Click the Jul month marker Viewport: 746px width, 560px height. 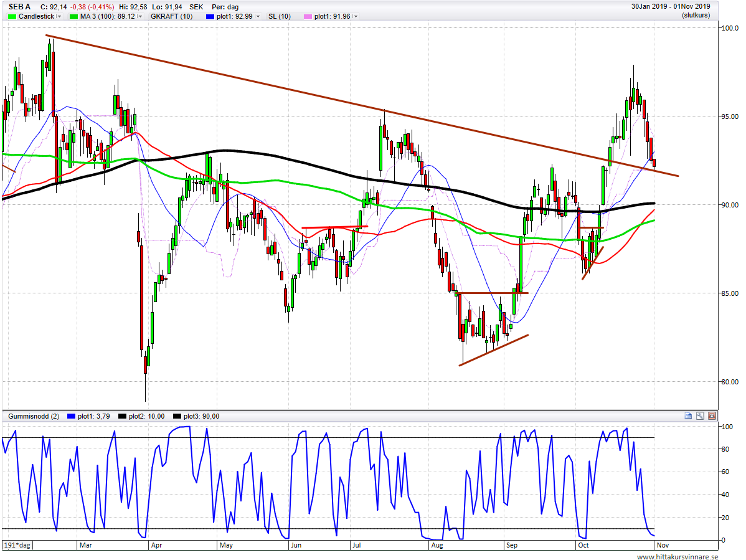[x=356, y=545]
